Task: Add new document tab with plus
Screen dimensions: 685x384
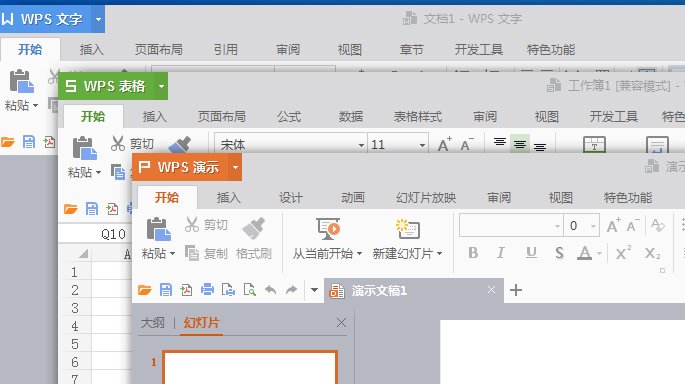Action: coord(516,290)
